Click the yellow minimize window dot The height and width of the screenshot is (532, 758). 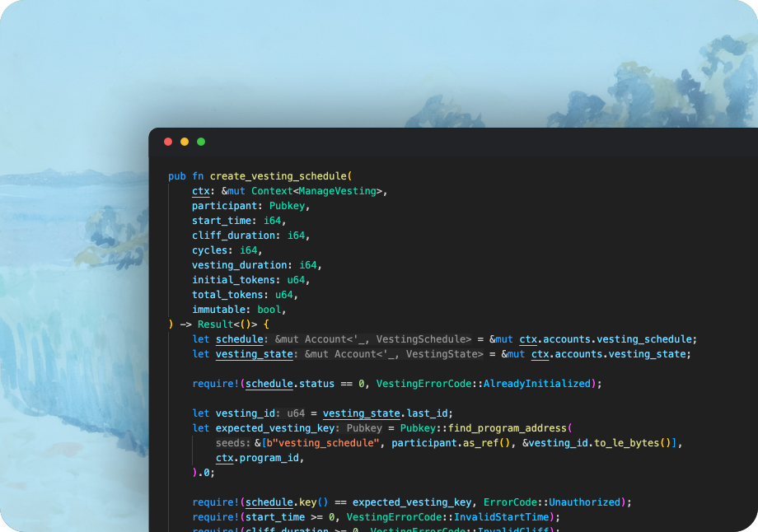185,142
